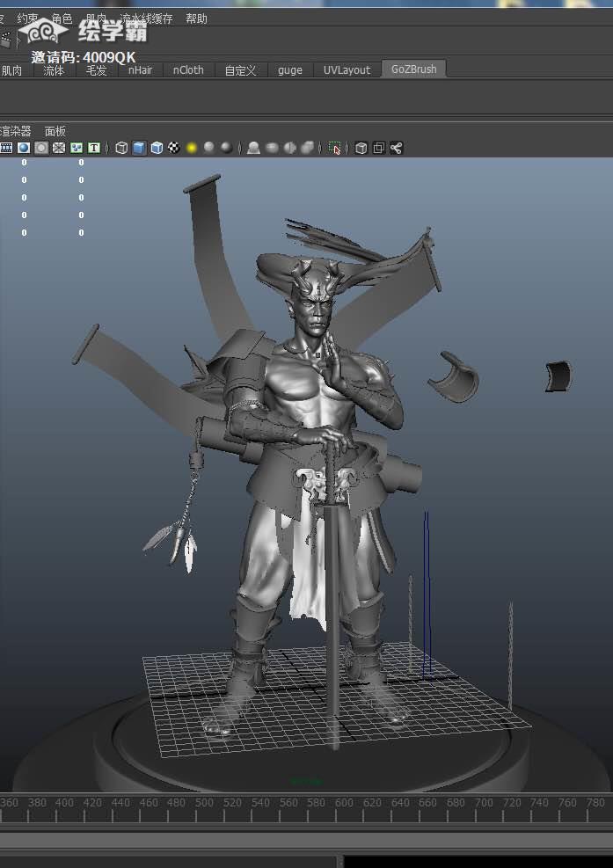Toggle the X-ray joints icon

397,148
